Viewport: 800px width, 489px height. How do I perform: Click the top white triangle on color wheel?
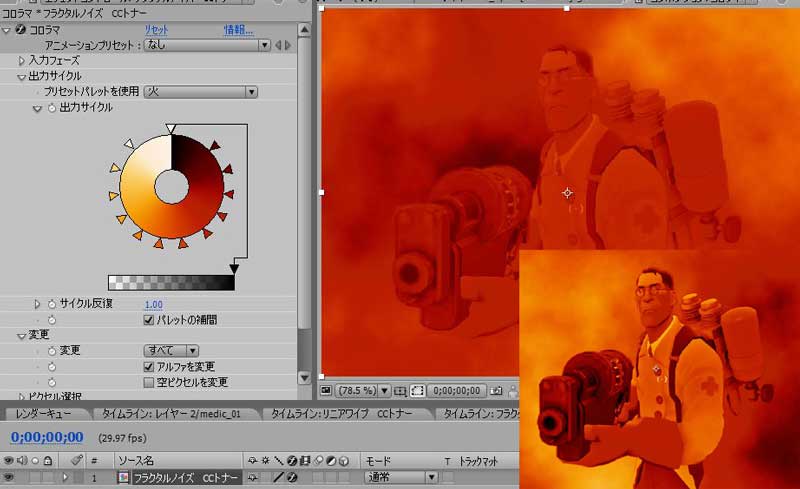click(x=171, y=129)
